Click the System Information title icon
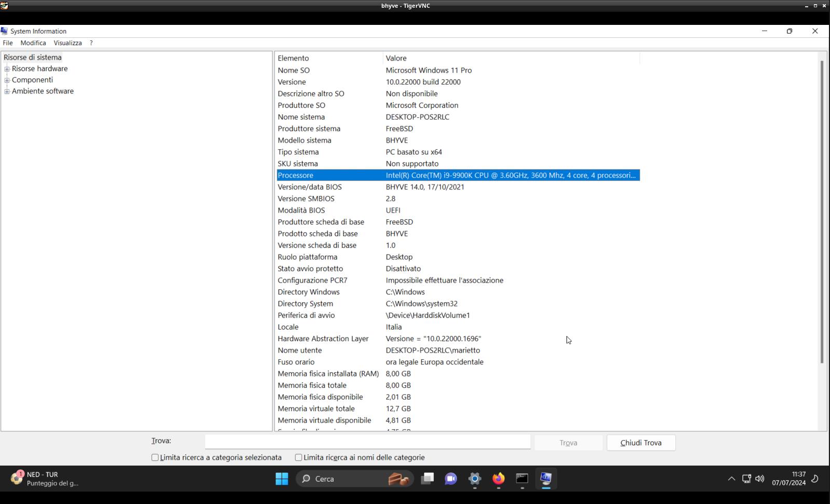The image size is (830, 504). (x=4, y=31)
